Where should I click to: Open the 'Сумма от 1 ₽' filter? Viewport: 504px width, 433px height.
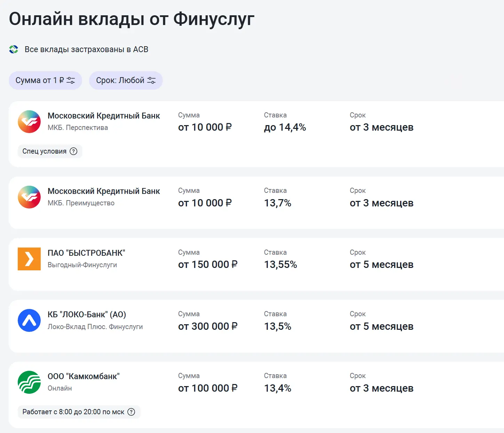[45, 80]
